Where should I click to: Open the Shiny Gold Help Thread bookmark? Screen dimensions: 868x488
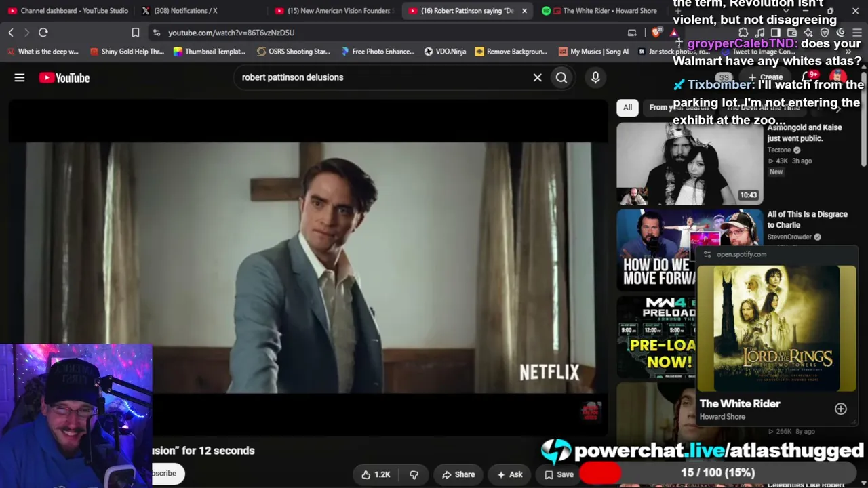[127, 52]
